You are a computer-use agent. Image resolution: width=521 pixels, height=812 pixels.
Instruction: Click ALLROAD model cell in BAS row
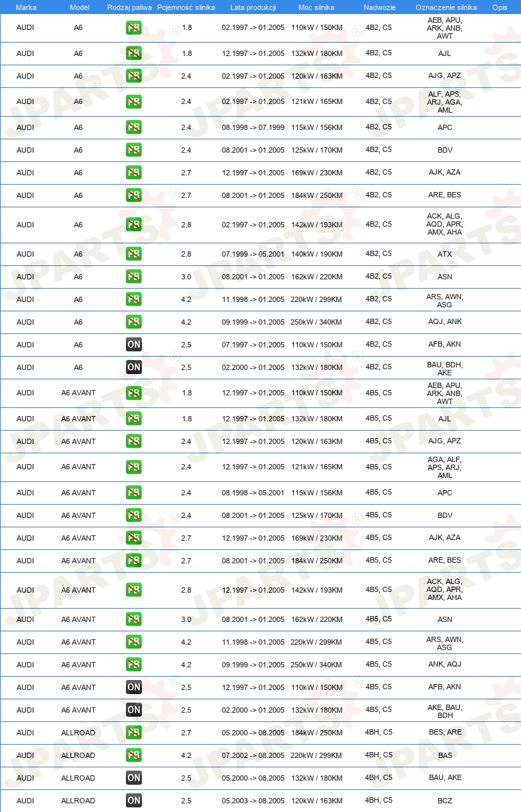point(79,755)
